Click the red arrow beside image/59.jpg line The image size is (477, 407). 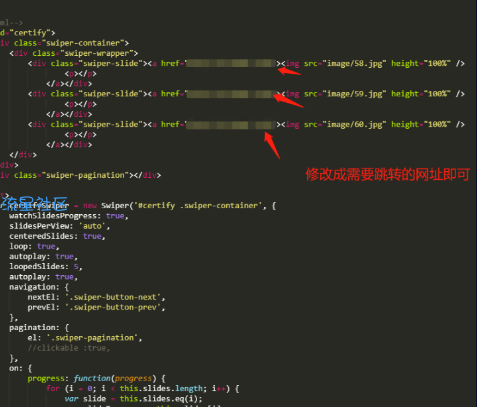[x=288, y=101]
